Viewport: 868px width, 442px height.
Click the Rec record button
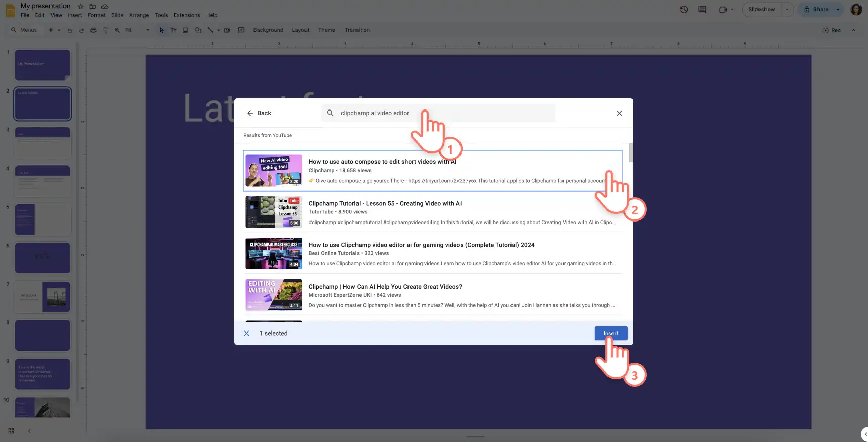point(831,30)
